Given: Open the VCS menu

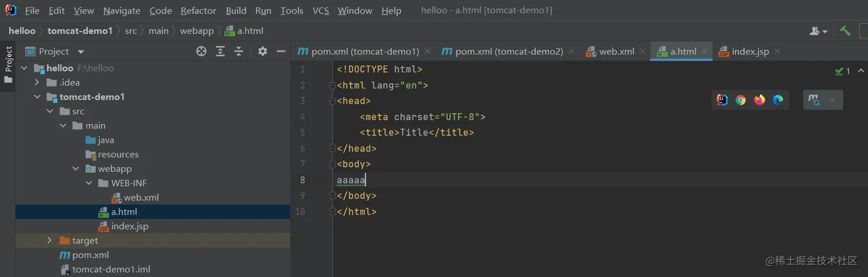Looking at the screenshot, I should 321,10.
